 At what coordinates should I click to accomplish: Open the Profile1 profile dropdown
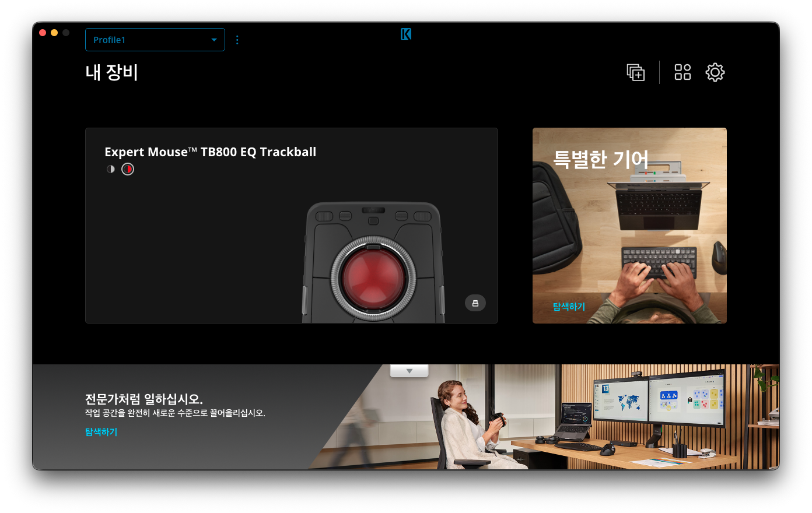point(155,40)
